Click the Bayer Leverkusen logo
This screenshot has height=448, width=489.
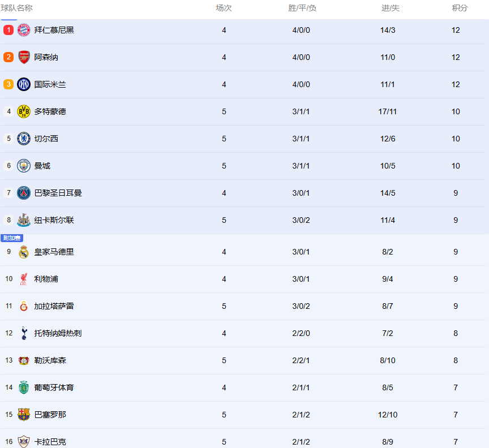(24, 360)
